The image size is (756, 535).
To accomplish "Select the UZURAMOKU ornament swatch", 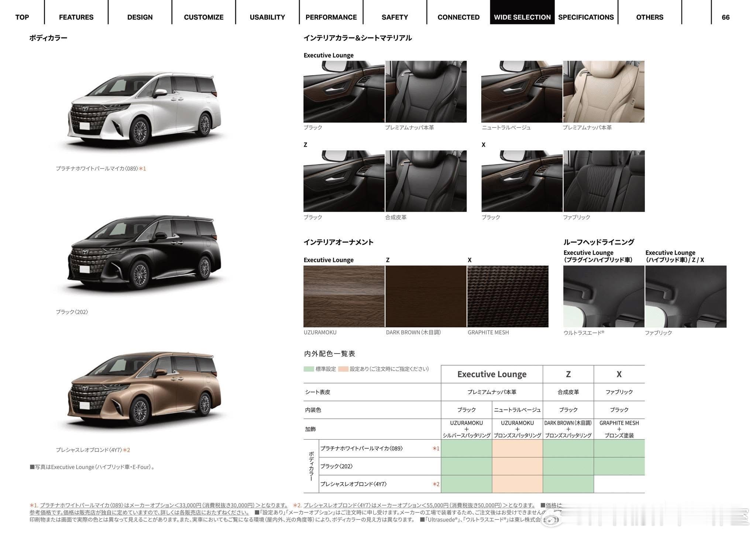I will (344, 296).
